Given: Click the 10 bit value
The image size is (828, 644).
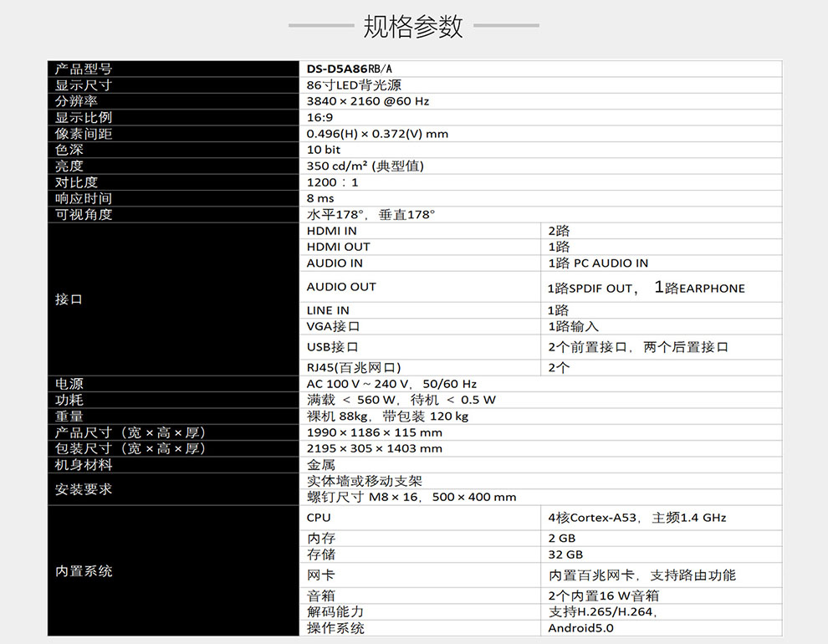Looking at the screenshot, I should click(323, 150).
